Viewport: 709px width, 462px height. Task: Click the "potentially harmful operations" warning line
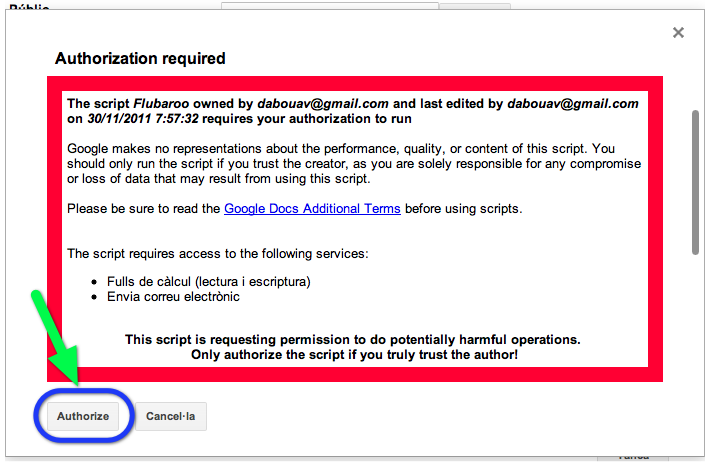pyautogui.click(x=353, y=340)
